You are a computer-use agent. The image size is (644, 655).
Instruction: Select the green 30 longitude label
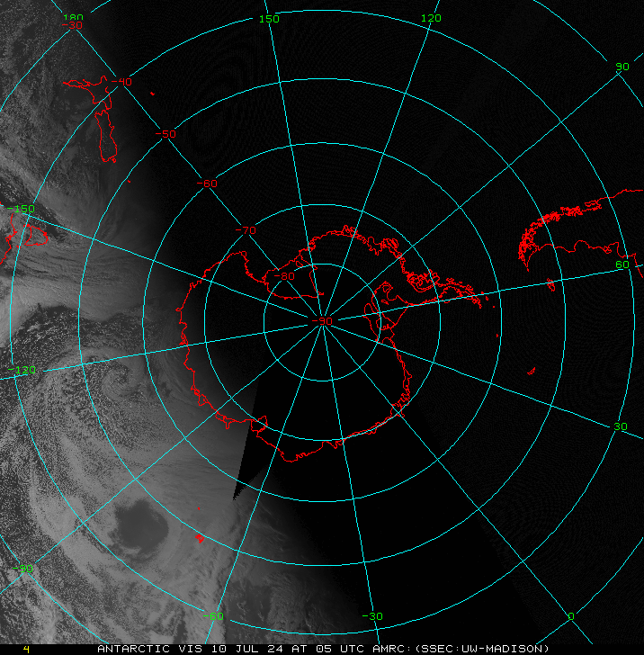(x=620, y=426)
